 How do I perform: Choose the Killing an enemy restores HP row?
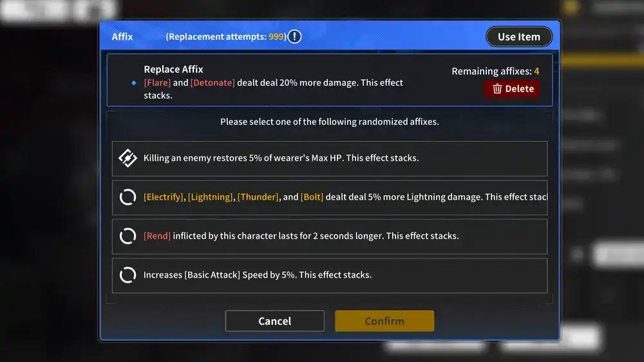(329, 158)
